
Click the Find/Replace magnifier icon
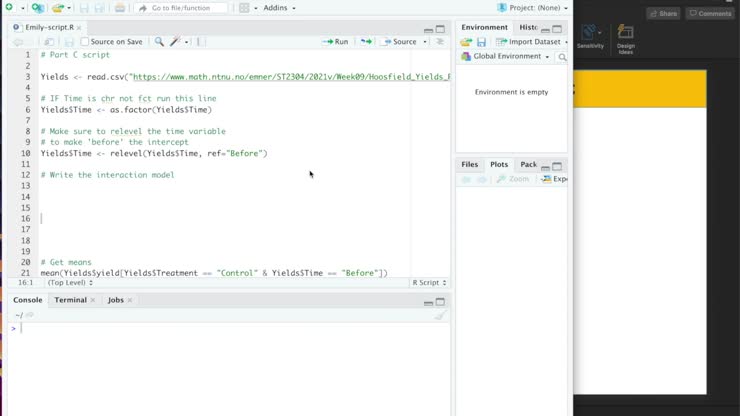click(159, 42)
